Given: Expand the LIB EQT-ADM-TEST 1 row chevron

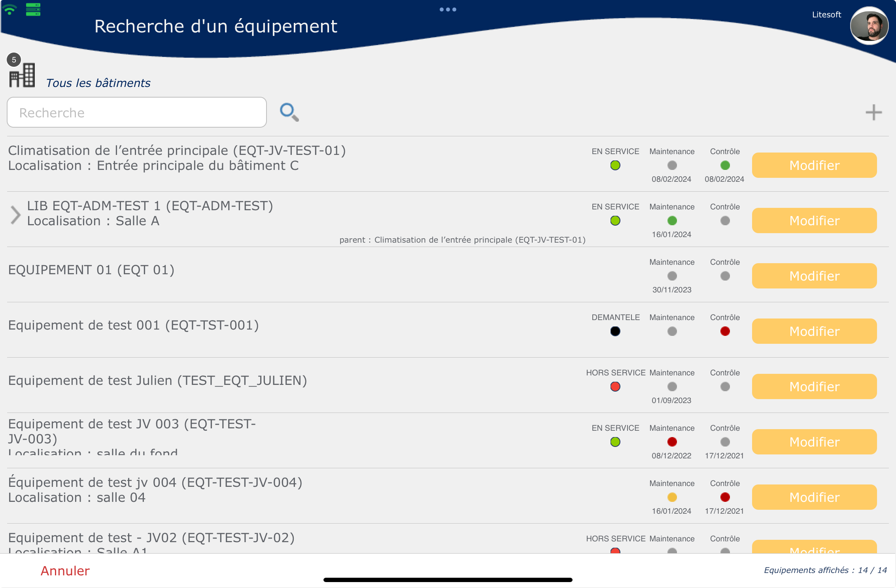Looking at the screenshot, I should tap(15, 215).
